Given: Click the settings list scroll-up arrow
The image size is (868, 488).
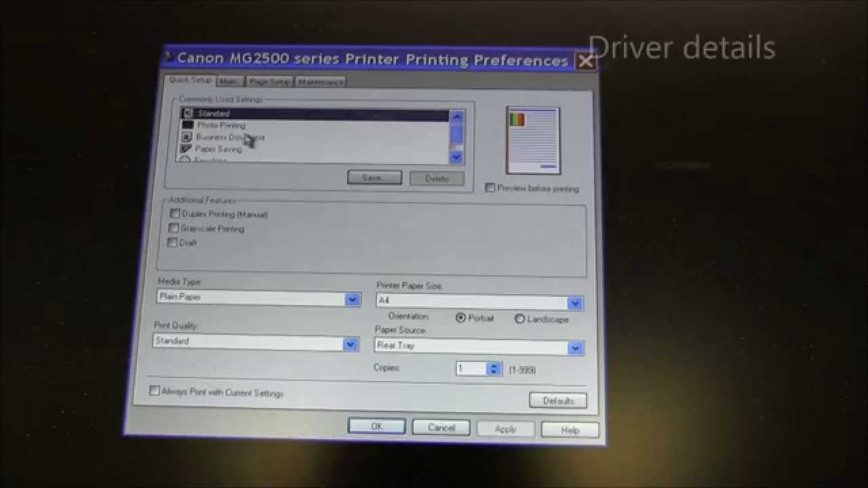Looking at the screenshot, I should (456, 117).
